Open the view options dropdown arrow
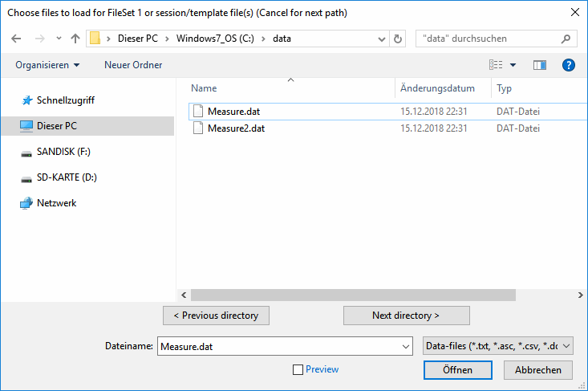Viewport: 588px width, 391px height. [x=513, y=65]
